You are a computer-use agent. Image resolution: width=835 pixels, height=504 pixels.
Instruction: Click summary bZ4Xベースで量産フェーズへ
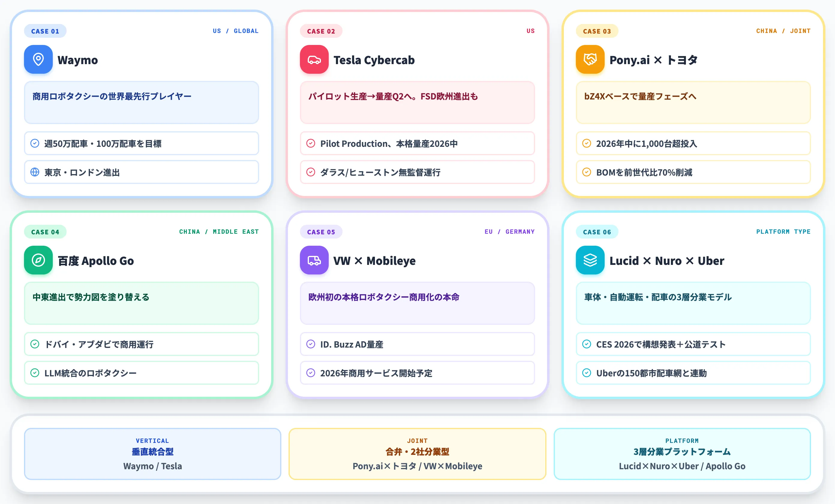[640, 96]
